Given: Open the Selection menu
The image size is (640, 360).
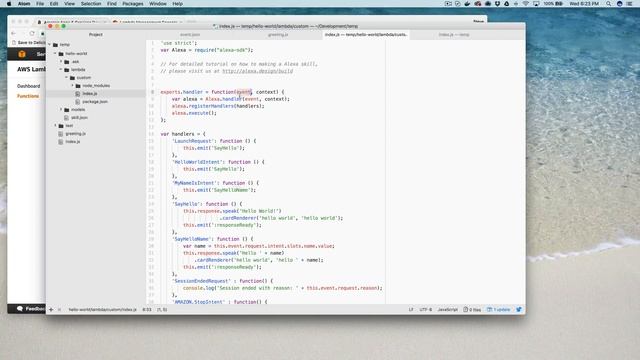Looking at the screenshot, I should click(91, 4).
